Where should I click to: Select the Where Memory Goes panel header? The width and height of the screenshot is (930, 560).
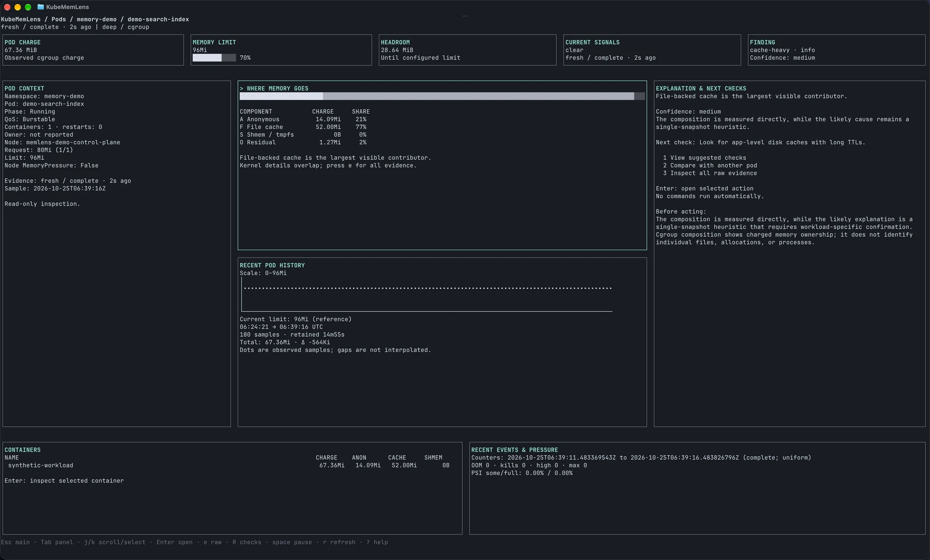(274, 89)
